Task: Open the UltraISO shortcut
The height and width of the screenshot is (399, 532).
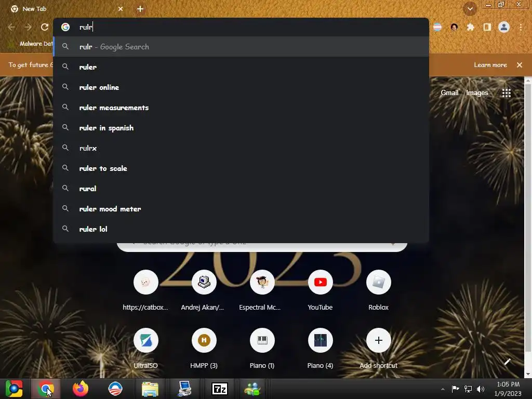Action: point(145,349)
